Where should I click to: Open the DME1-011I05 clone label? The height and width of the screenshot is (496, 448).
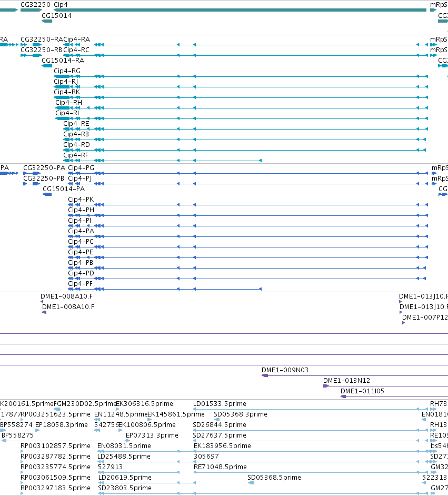tap(362, 391)
